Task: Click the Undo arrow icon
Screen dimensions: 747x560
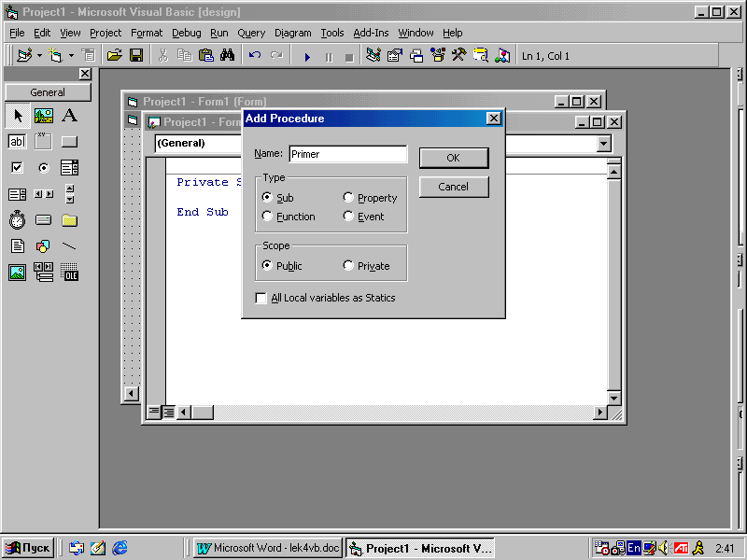Action: (x=255, y=56)
